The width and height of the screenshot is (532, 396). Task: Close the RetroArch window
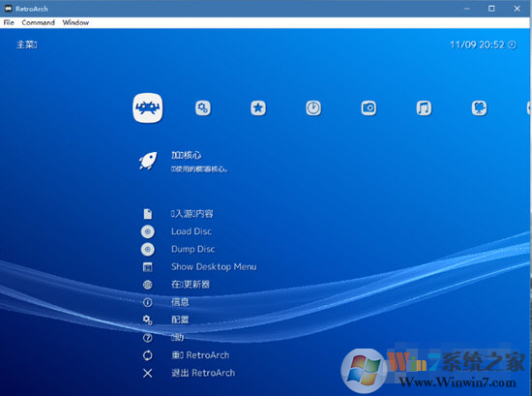(x=517, y=9)
